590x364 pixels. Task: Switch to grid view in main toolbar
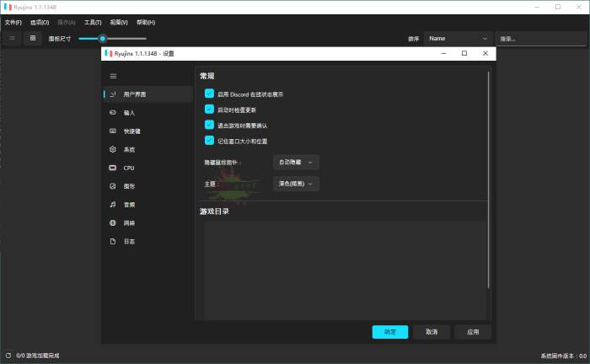[33, 38]
